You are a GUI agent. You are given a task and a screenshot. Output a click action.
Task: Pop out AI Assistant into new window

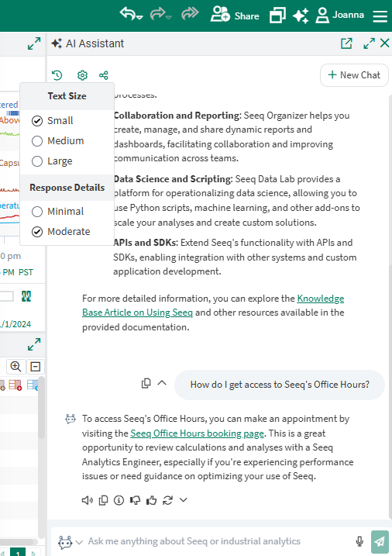[x=346, y=43]
